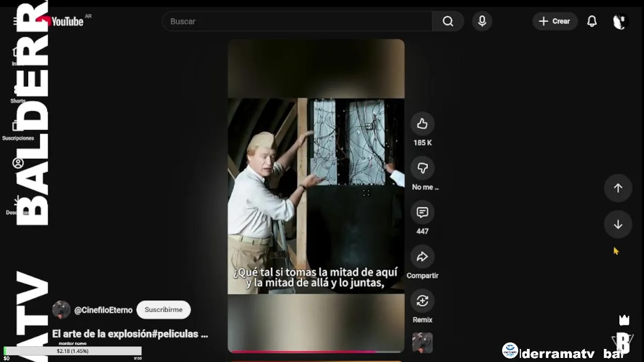Seek on the red video progress bar
Image resolution: width=644 pixels, height=362 pixels.
[316, 351]
